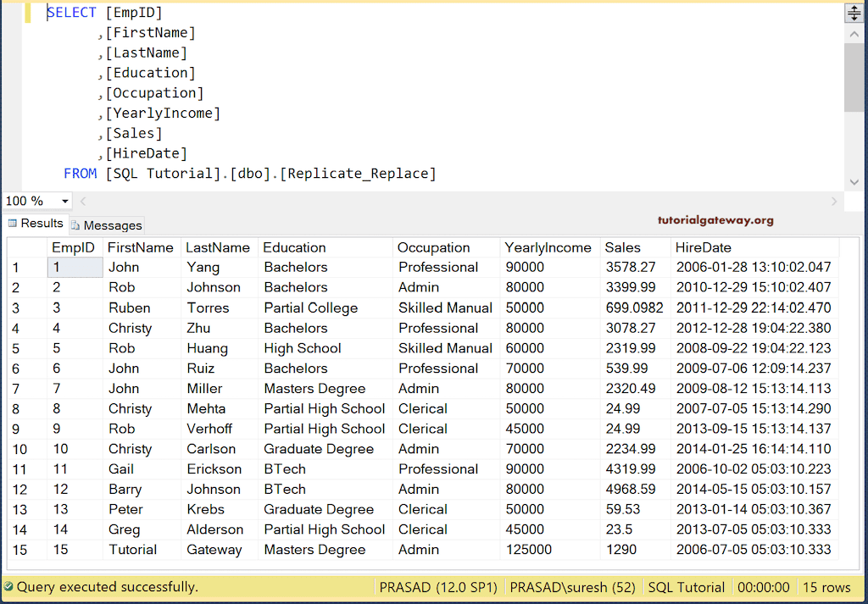Screen dimensions: 868x604
Task: Click the Messages tab icon
Action: (x=75, y=225)
